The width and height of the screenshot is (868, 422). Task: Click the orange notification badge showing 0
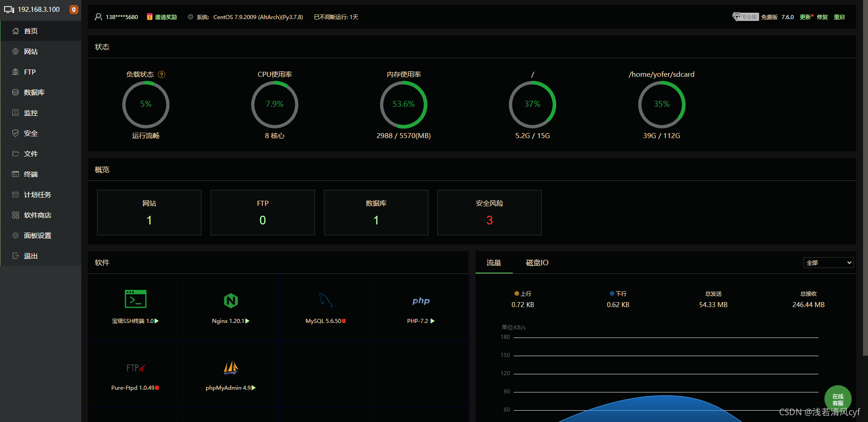tap(74, 10)
